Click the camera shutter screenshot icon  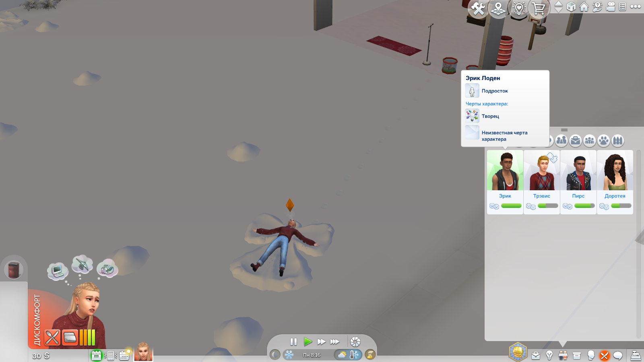pos(355,342)
